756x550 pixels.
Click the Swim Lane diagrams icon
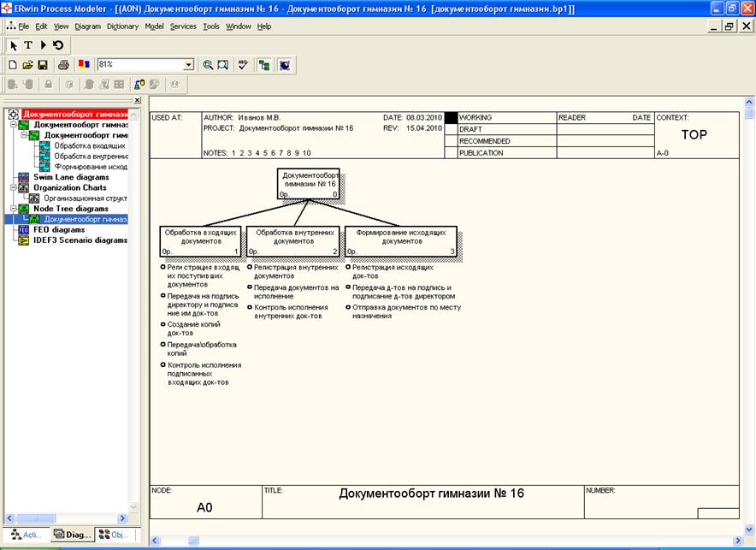(x=24, y=177)
